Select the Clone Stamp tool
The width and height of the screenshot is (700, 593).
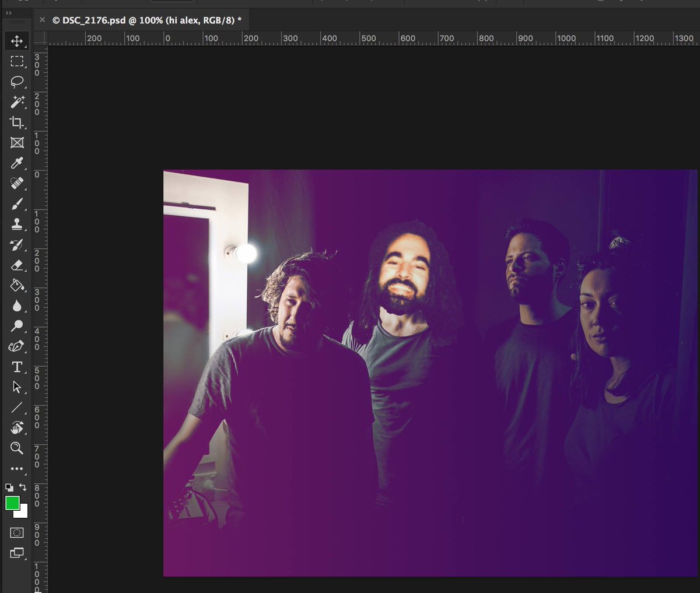pyautogui.click(x=17, y=224)
